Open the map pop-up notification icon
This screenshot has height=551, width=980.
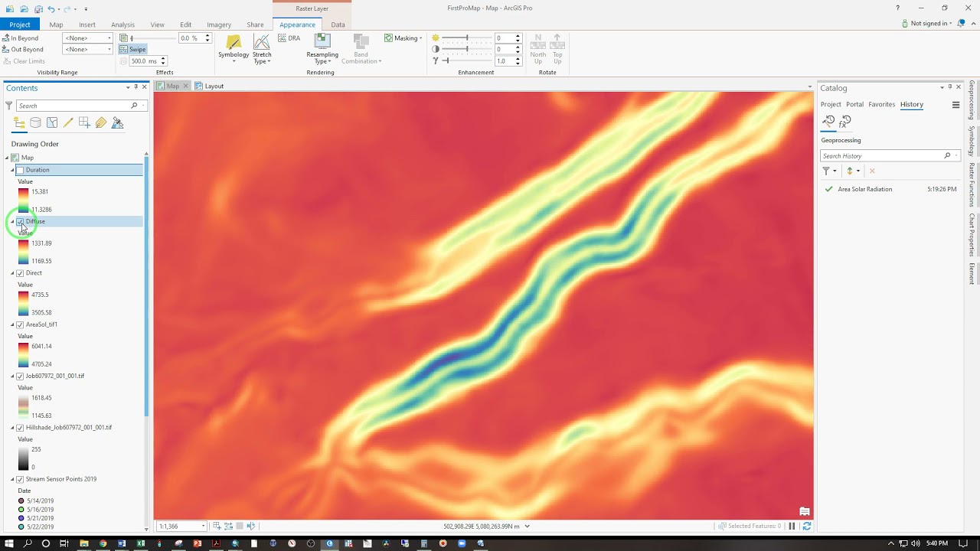(804, 511)
